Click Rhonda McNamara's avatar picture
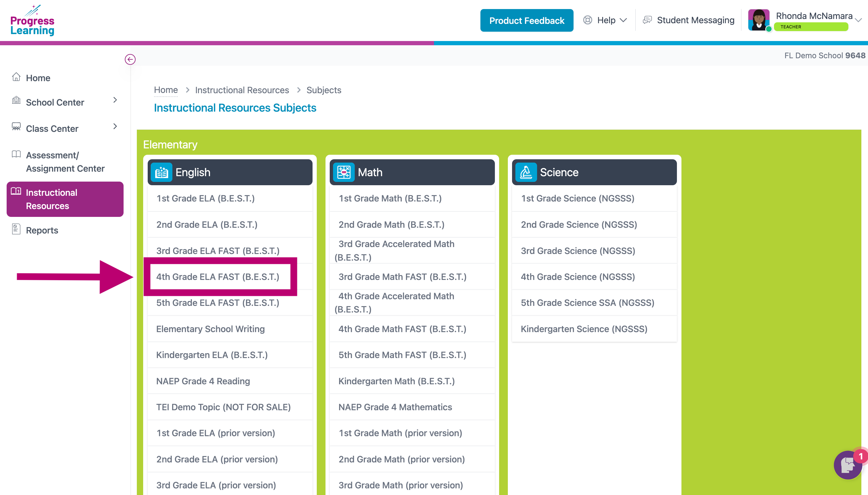Viewport: 868px width, 495px height. 759,20
